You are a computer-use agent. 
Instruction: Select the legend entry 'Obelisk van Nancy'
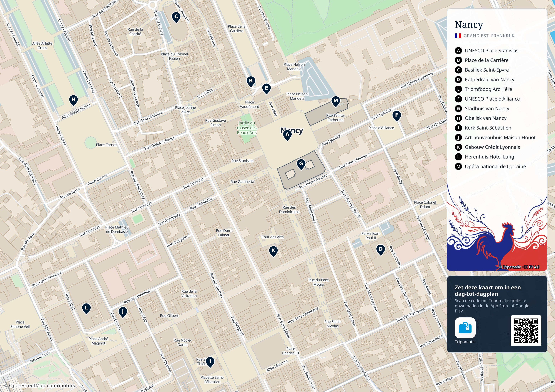(x=485, y=118)
